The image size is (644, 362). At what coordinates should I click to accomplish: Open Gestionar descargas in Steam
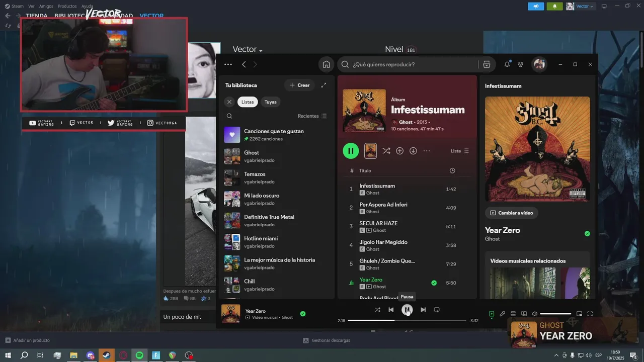(x=327, y=340)
